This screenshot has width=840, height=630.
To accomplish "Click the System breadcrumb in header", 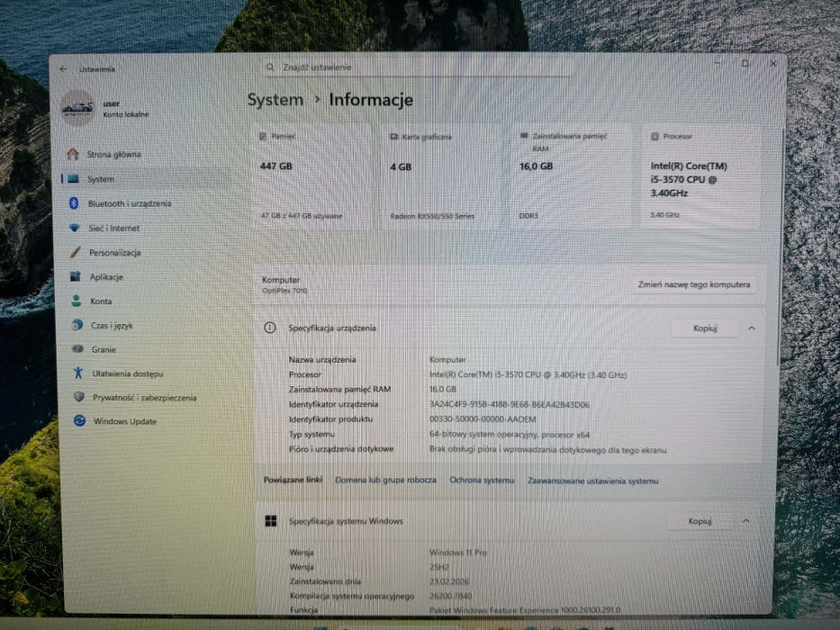I will coord(275,100).
